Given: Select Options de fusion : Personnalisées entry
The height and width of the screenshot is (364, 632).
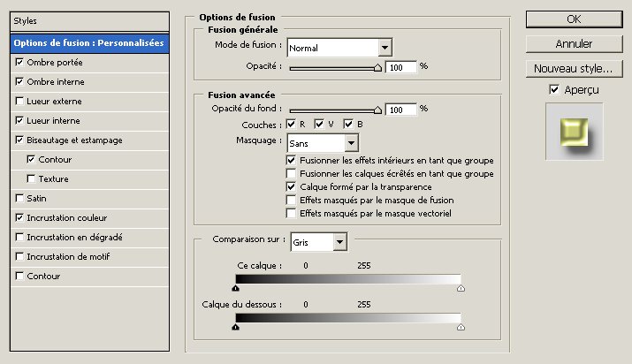Looking at the screenshot, I should pos(89,43).
